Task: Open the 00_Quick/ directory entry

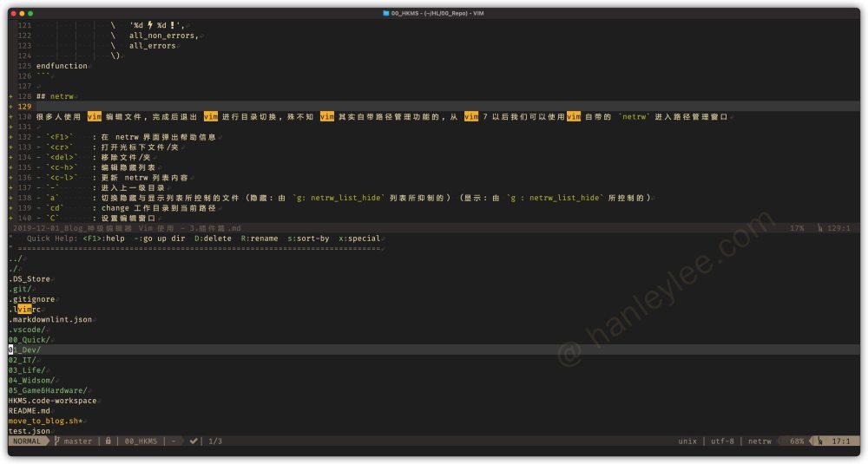Action: point(29,340)
